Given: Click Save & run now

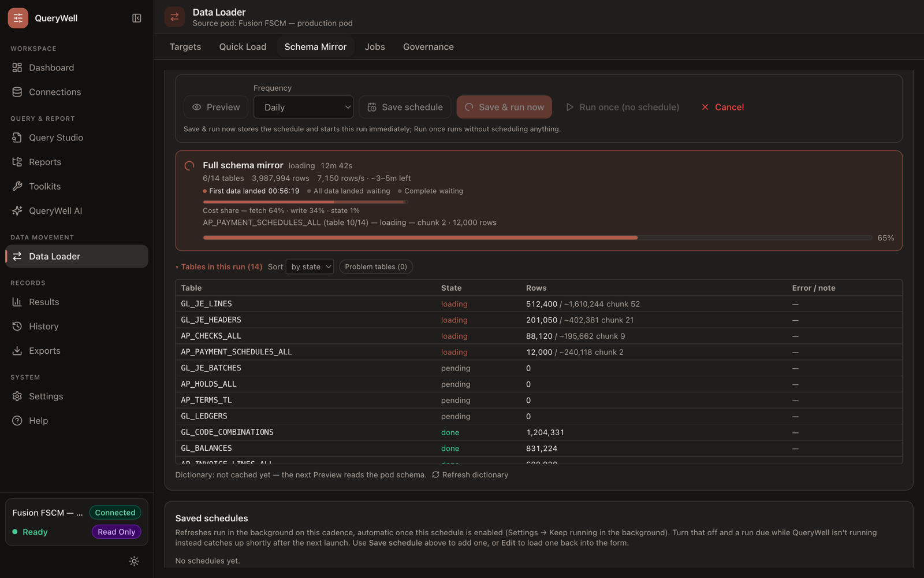Looking at the screenshot, I should (504, 107).
